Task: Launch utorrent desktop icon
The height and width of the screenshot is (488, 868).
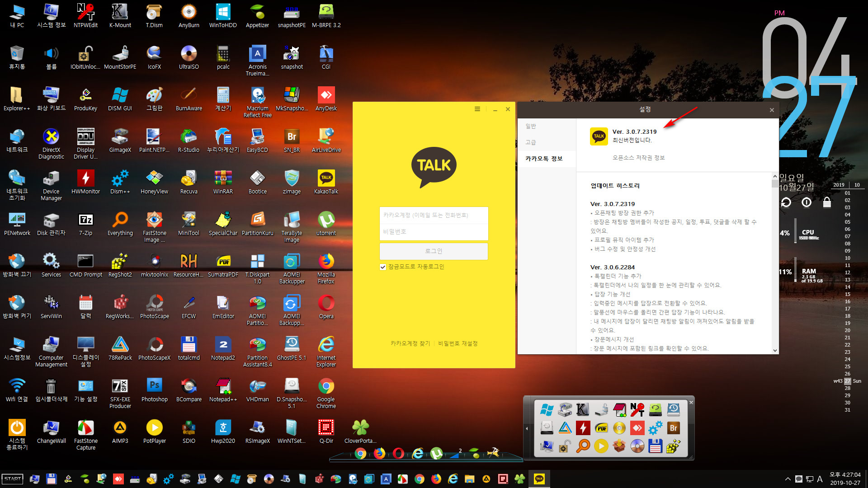Action: pyautogui.click(x=326, y=223)
